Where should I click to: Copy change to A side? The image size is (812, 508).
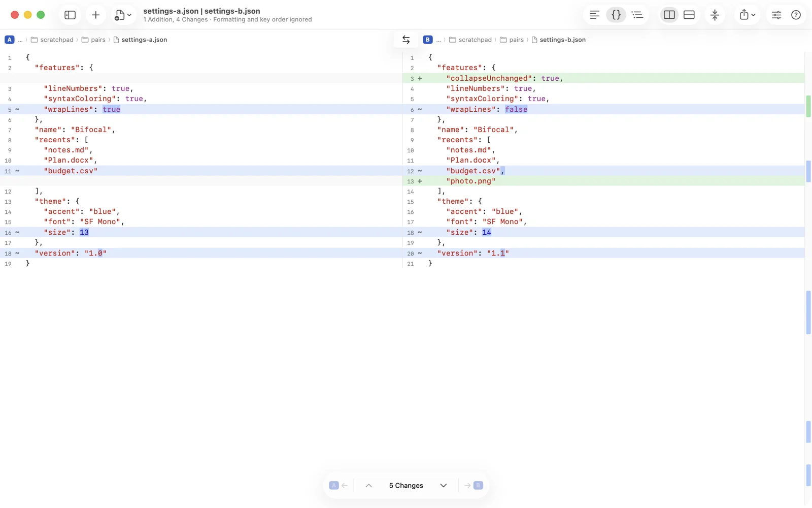pyautogui.click(x=339, y=486)
